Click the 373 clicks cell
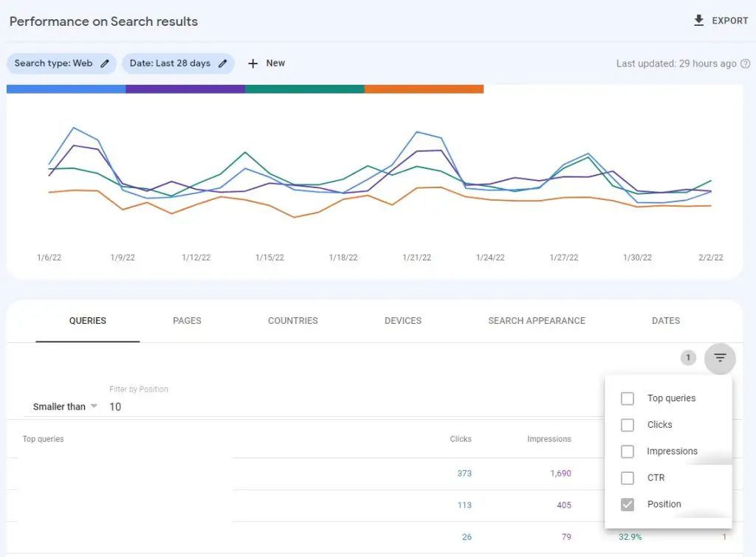Viewport: 756px width, 557px height. (464, 473)
